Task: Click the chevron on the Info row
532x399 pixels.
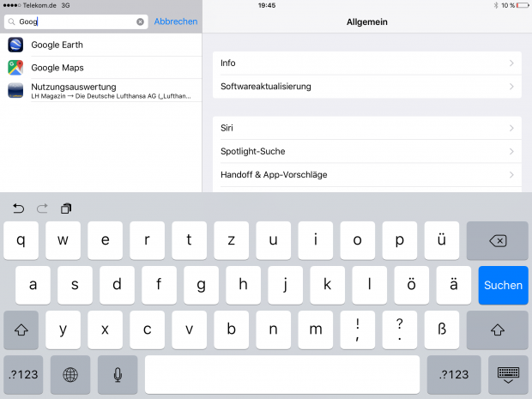Action: click(511, 63)
